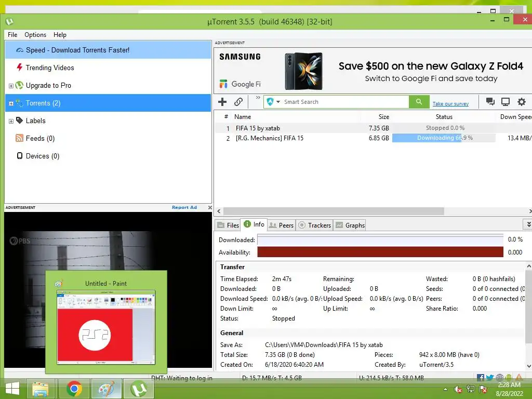Expand the Labels tree node
The image size is (532, 399).
[x=11, y=121]
